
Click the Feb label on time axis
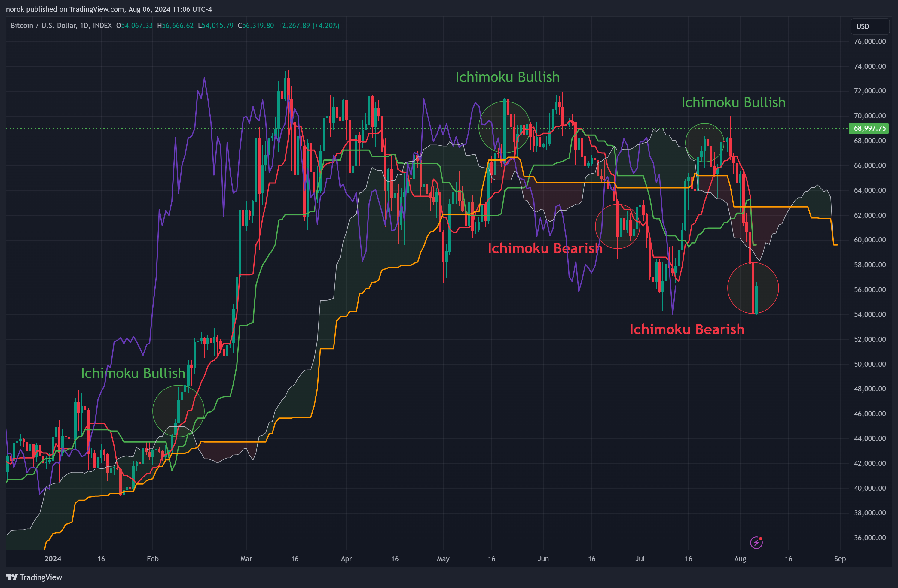pos(152,559)
